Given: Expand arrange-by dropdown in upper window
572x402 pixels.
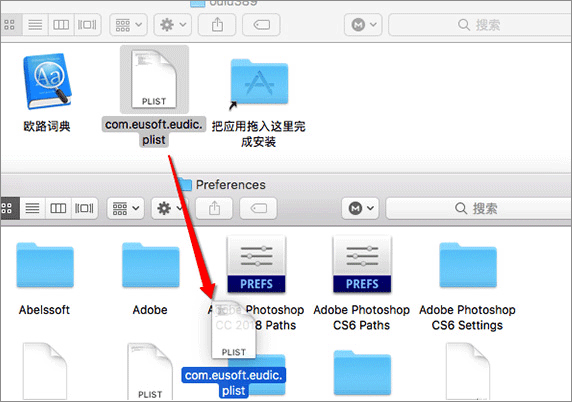Looking at the screenshot, I should (x=129, y=25).
